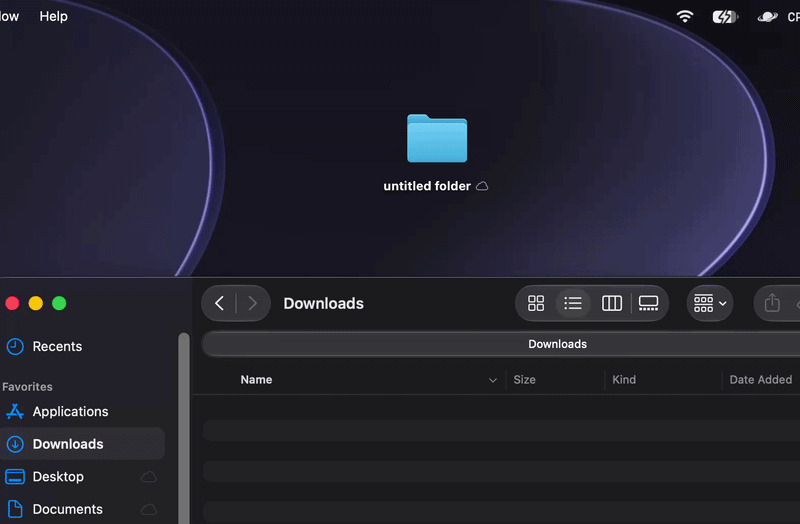Sort files by Name column
800x524 pixels.
click(x=256, y=380)
